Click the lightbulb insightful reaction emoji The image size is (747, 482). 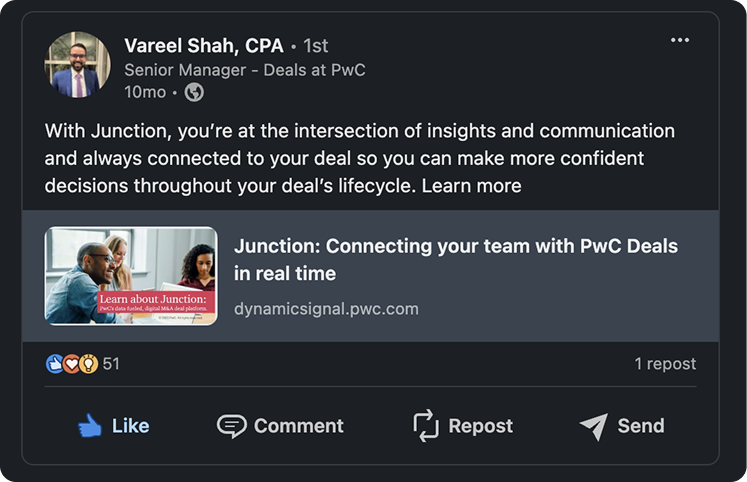tap(88, 364)
